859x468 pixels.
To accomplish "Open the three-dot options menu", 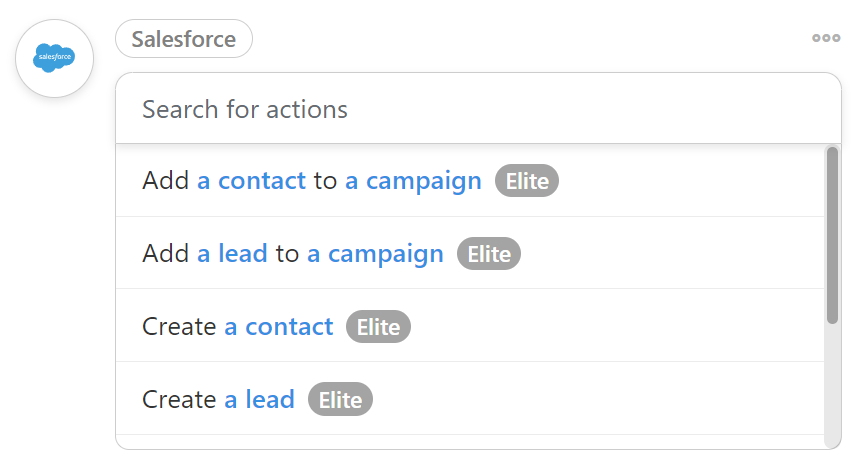I will click(826, 38).
